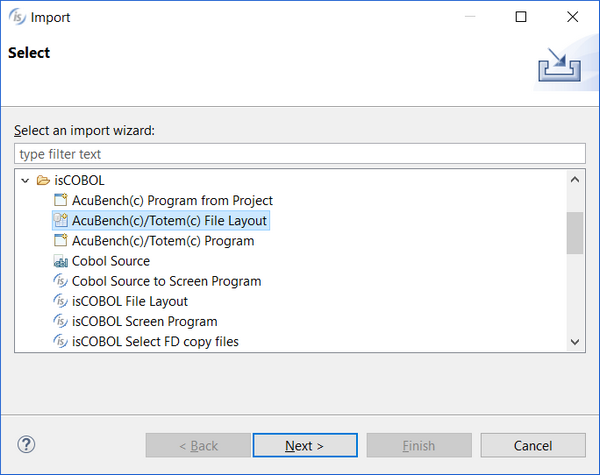
Task: Click the Cancel button
Action: [x=533, y=445]
